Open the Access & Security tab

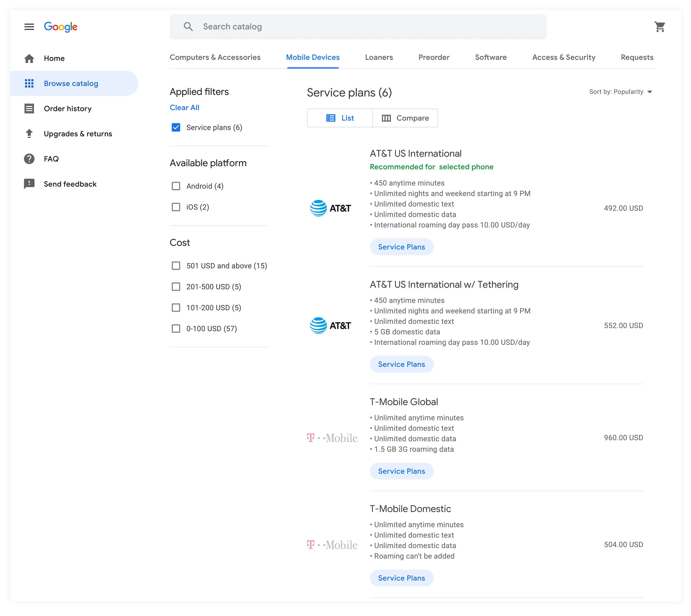coord(563,57)
